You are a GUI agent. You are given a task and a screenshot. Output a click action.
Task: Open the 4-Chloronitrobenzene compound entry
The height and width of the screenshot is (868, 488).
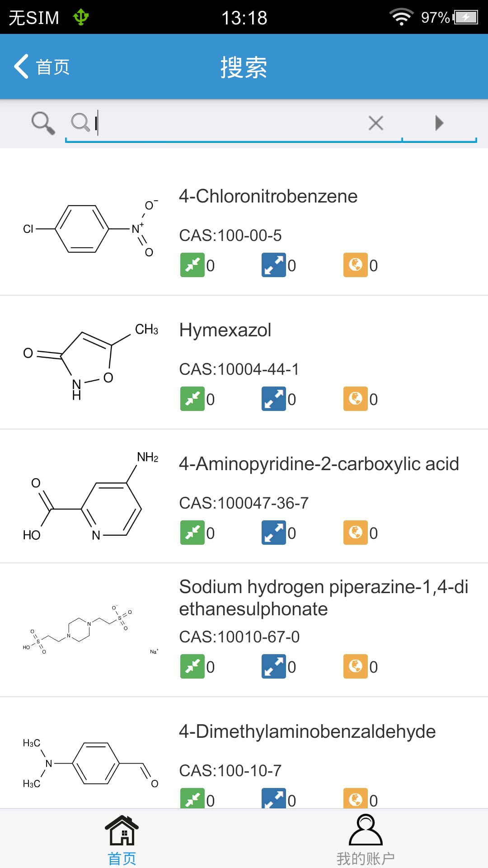click(x=244, y=229)
